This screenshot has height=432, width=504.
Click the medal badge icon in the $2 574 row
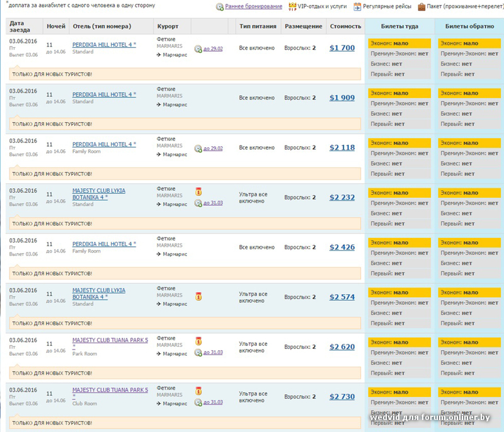pos(198,297)
